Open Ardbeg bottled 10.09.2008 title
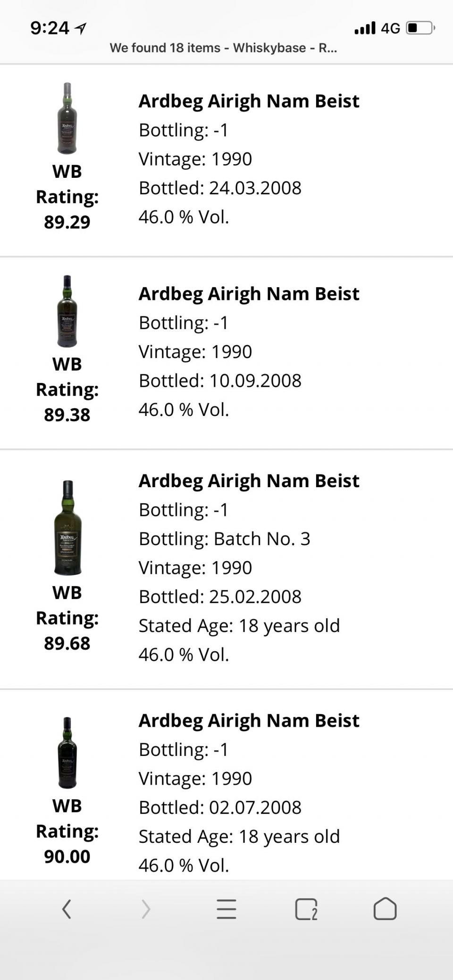This screenshot has height=980, width=453. point(249,293)
